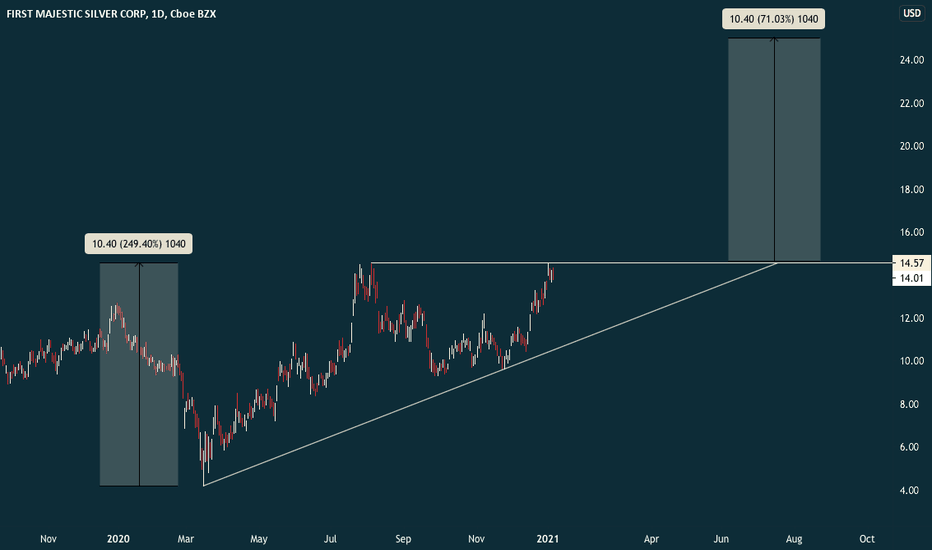This screenshot has width=932, height=550.
Task: Click the 14.01 current price label
Action: (911, 278)
